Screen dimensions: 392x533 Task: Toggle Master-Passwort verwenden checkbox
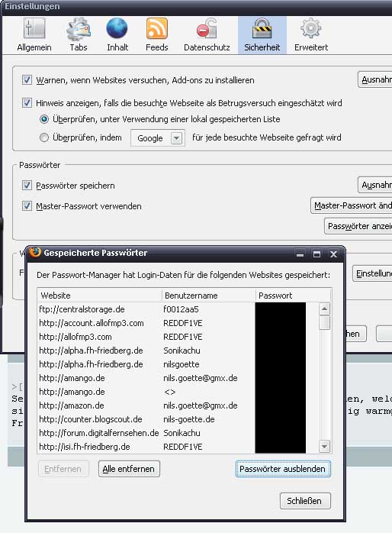click(27, 206)
